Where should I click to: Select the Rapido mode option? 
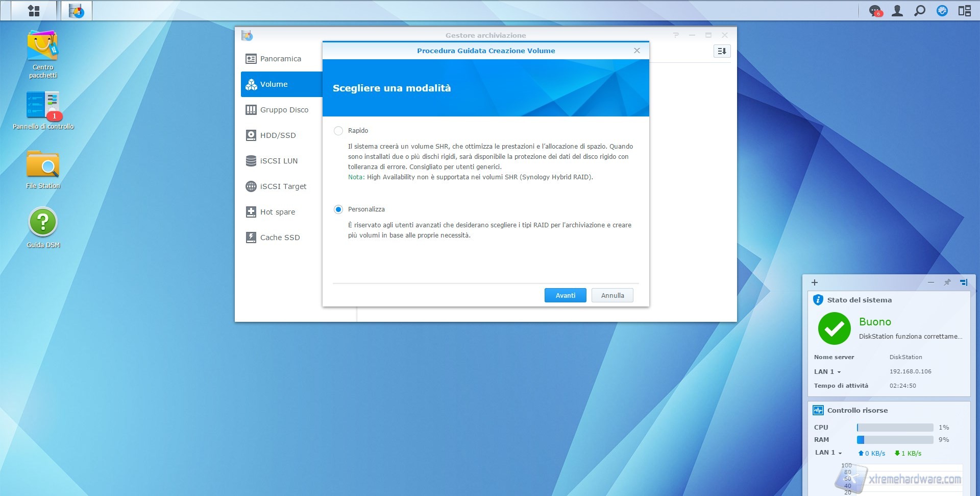pos(338,131)
